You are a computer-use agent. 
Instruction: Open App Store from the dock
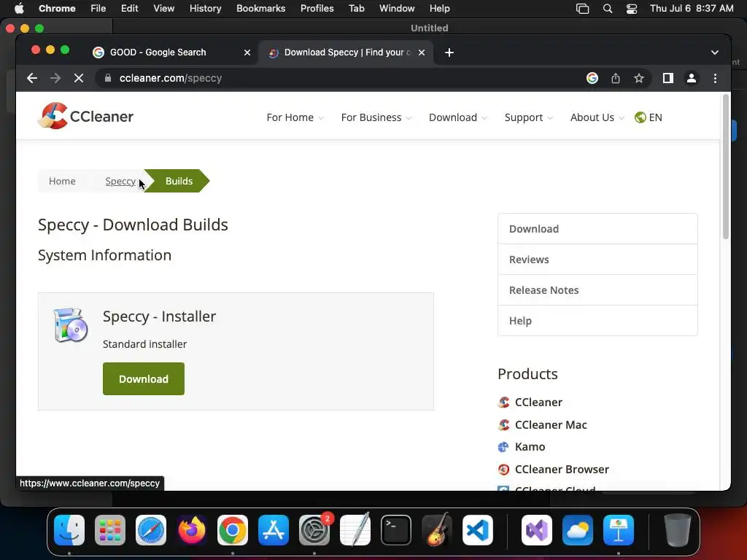274,530
